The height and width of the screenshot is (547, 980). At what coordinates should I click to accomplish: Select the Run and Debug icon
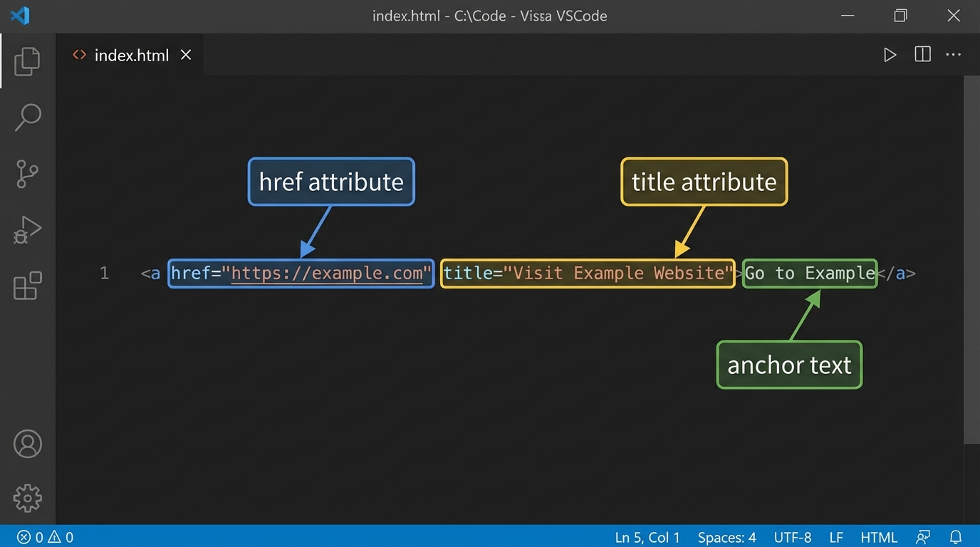click(x=27, y=229)
